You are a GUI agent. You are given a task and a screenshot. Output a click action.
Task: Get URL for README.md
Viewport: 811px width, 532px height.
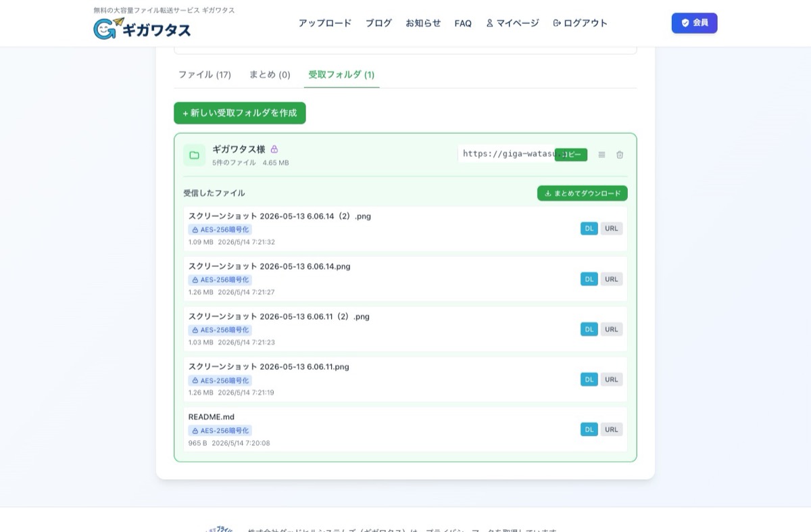coord(612,429)
